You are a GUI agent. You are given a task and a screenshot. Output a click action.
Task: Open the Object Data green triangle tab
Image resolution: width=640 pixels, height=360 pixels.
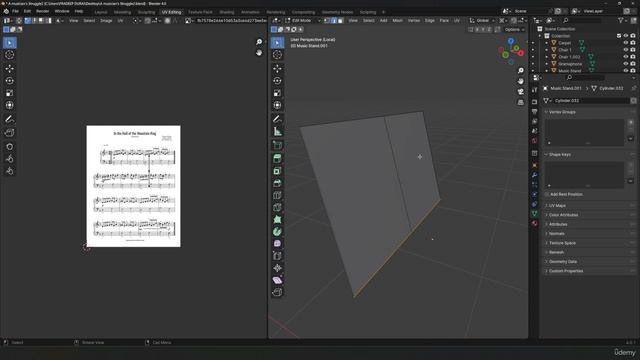(x=535, y=213)
